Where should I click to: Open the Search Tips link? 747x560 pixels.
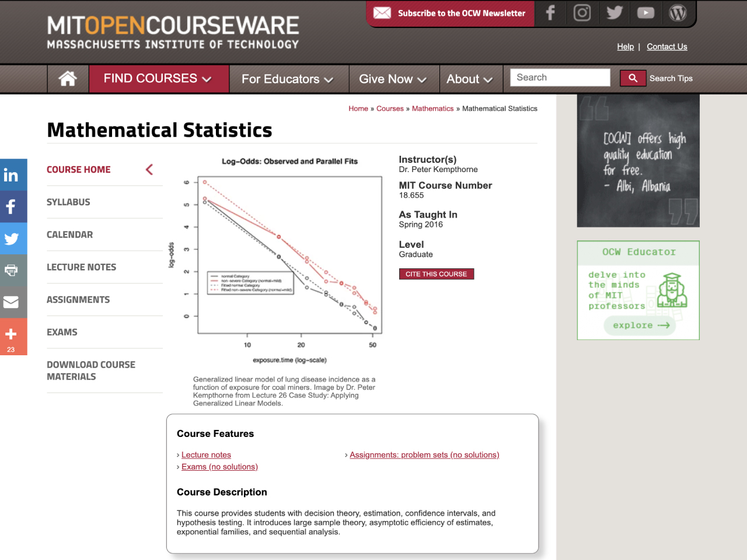coord(671,78)
